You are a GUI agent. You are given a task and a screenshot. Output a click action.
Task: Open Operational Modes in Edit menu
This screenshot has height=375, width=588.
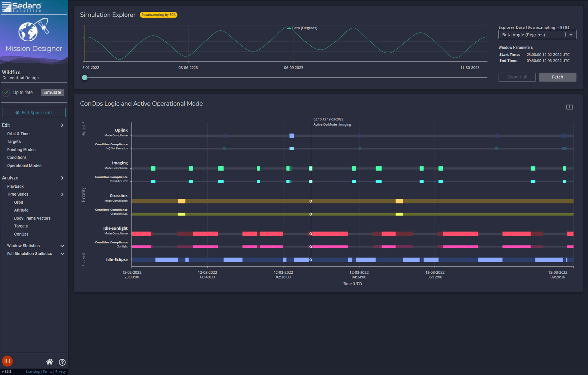point(24,166)
